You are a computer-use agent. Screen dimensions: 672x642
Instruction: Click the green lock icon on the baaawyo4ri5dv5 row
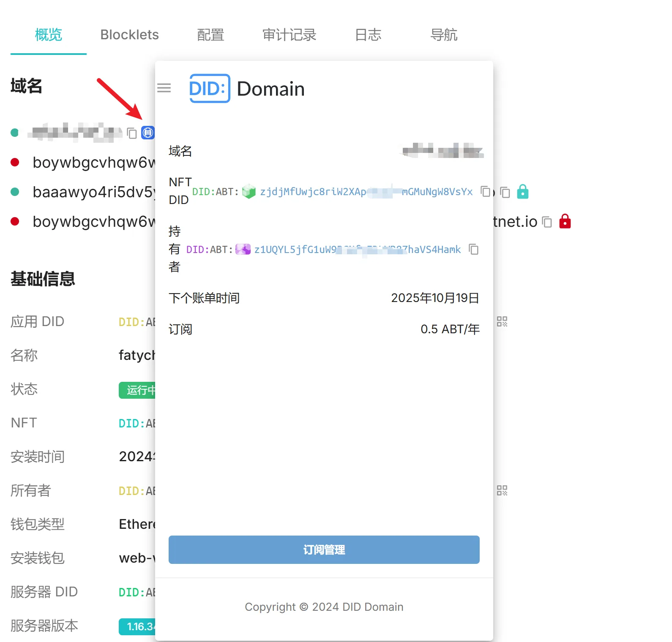click(x=523, y=192)
